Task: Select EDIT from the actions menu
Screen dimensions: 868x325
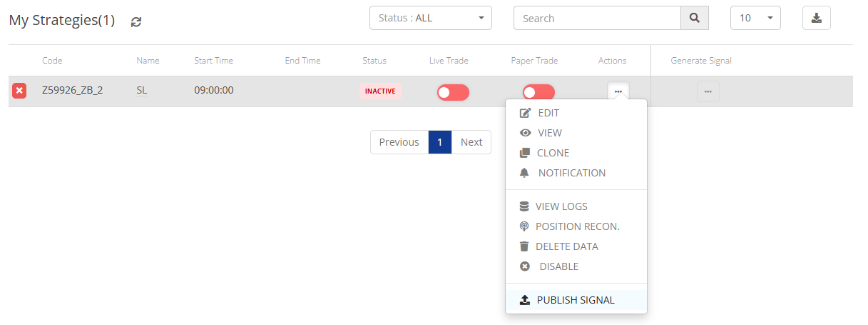Action: 548,113
